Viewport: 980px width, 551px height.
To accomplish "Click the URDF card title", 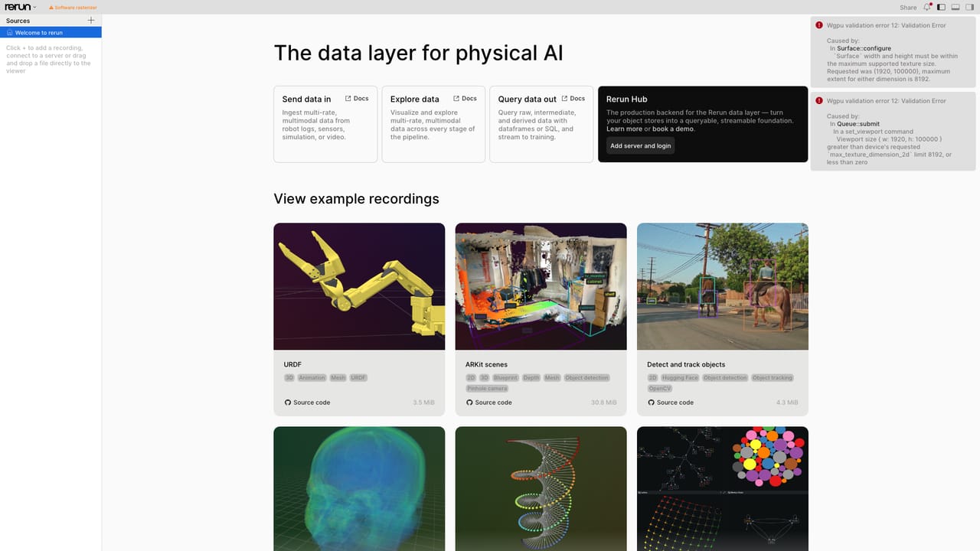I will [292, 364].
